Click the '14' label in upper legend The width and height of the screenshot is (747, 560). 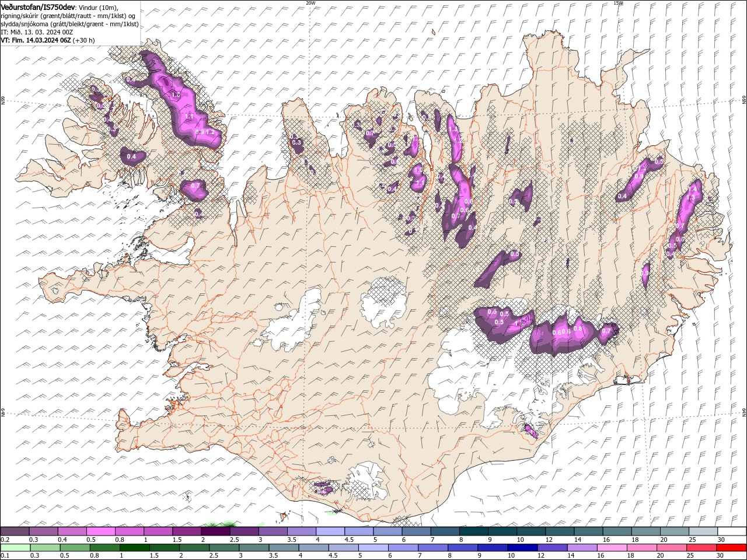[x=578, y=540]
